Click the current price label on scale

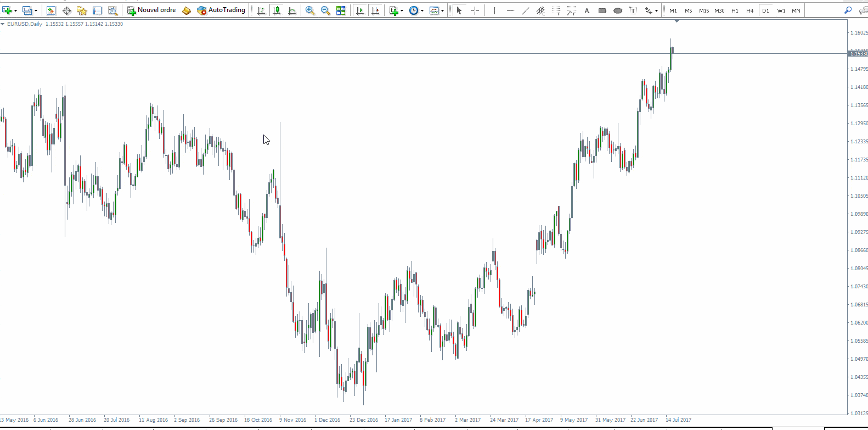click(859, 53)
